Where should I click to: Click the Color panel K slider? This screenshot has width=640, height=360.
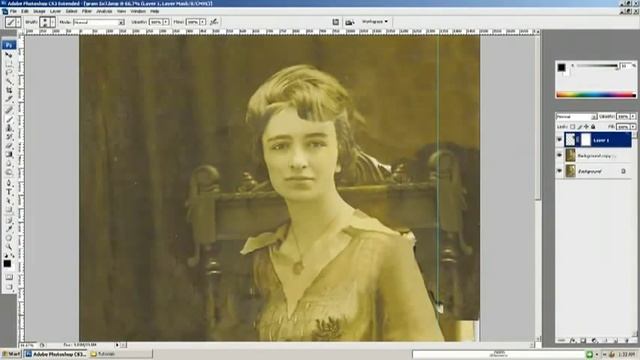click(596, 66)
